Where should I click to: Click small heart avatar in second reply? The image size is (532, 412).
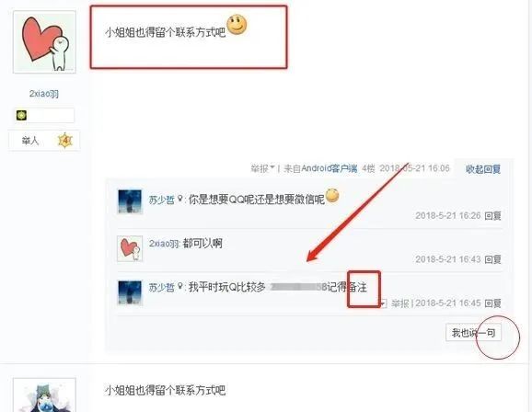[x=130, y=248]
